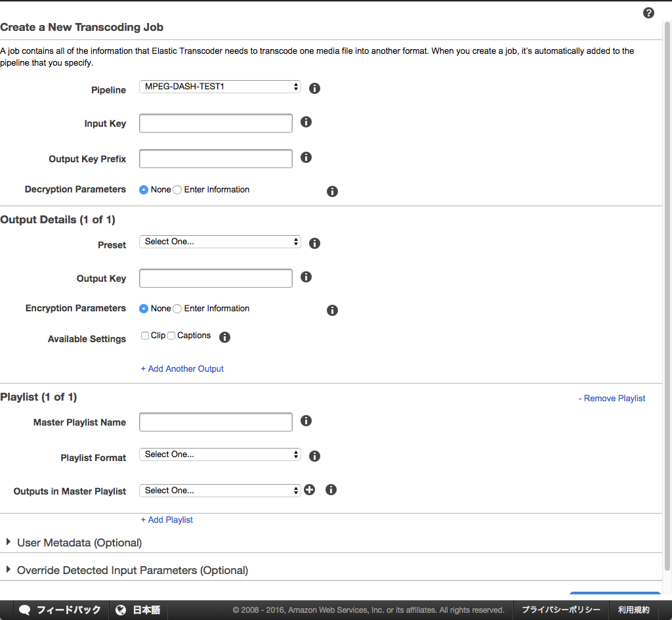Image resolution: width=672 pixels, height=620 pixels.
Task: Show info for the Preset field
Action: (x=314, y=243)
